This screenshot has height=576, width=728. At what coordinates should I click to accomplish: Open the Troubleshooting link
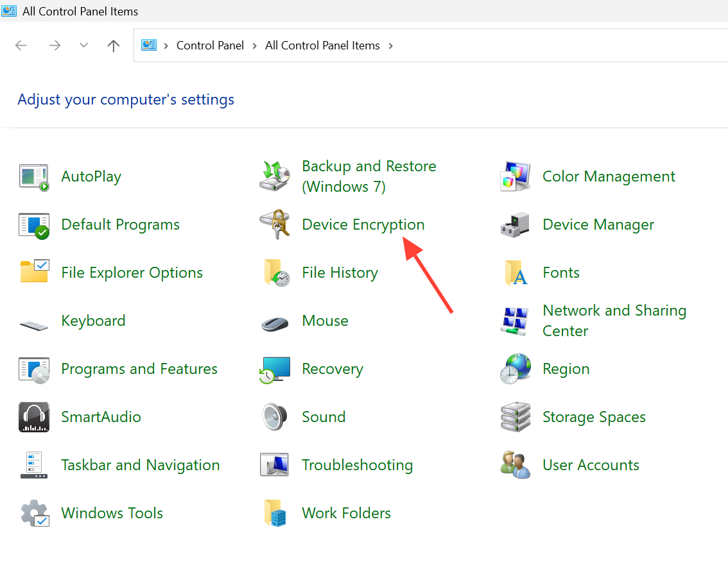[x=358, y=465]
